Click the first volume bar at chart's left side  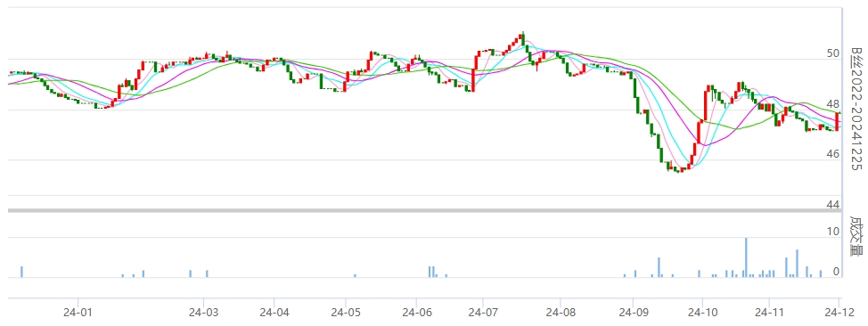point(21,272)
